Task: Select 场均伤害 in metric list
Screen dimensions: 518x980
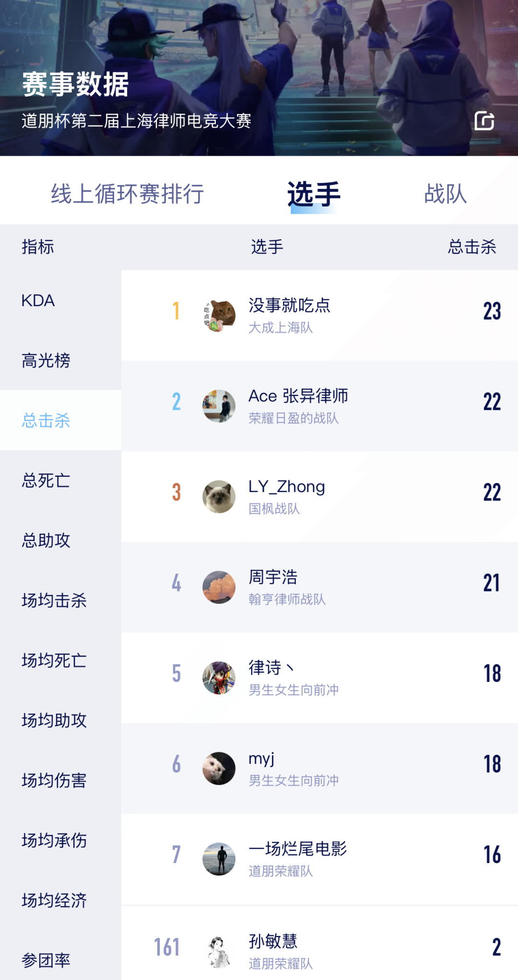Action: [x=54, y=780]
